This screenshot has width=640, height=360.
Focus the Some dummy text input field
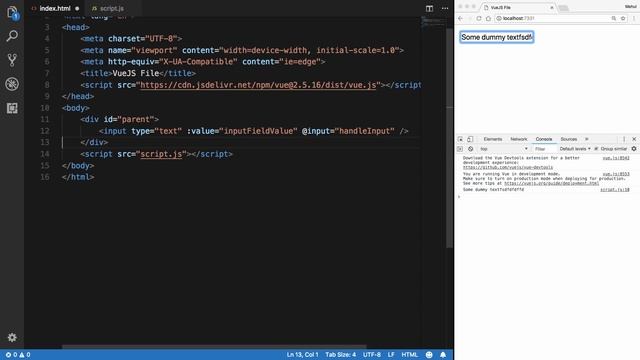pos(497,37)
